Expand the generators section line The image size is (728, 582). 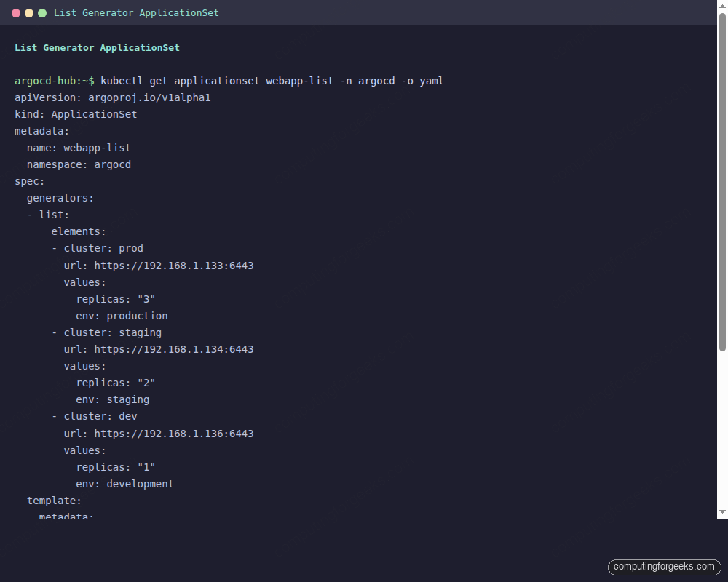point(60,198)
